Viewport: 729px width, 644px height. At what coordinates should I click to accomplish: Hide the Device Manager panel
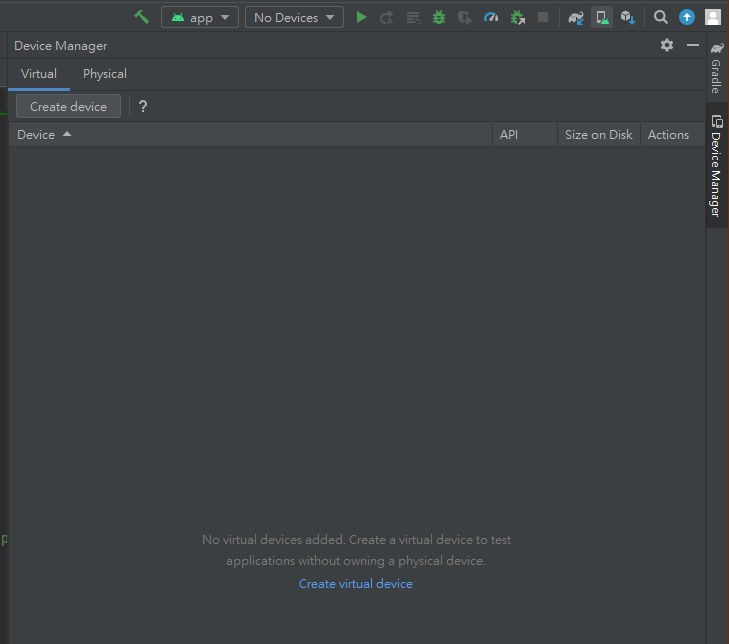(x=693, y=45)
